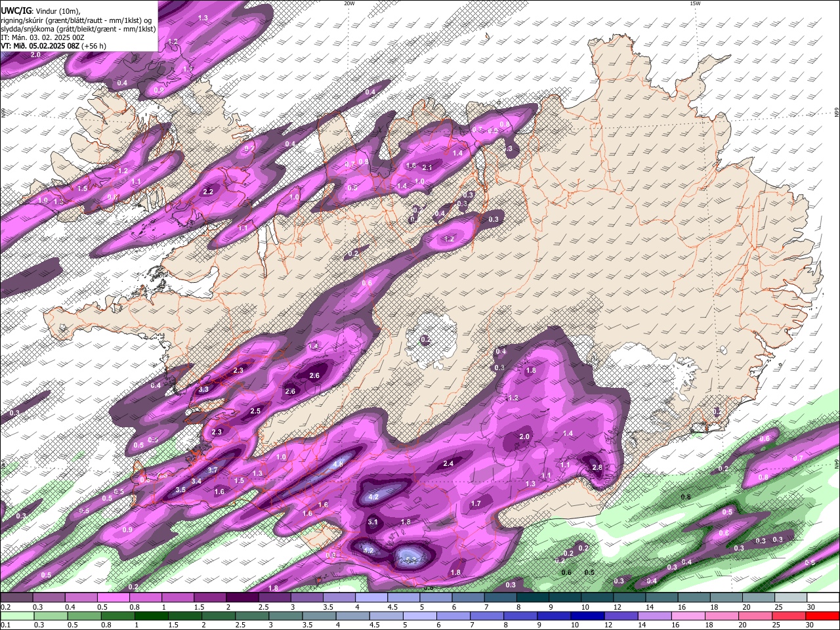Image resolution: width=840 pixels, height=630 pixels.
Task: Click the 3.1 precipitation value on the map
Action: click(373, 522)
